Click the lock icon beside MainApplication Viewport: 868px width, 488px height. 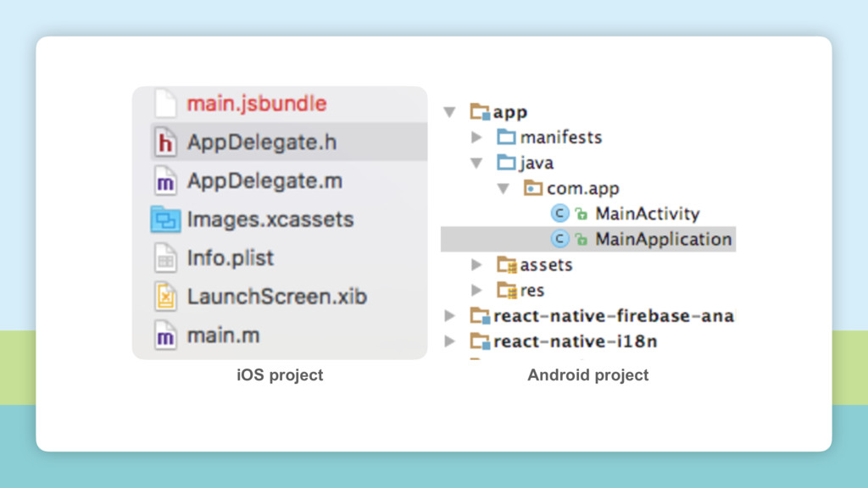point(581,239)
